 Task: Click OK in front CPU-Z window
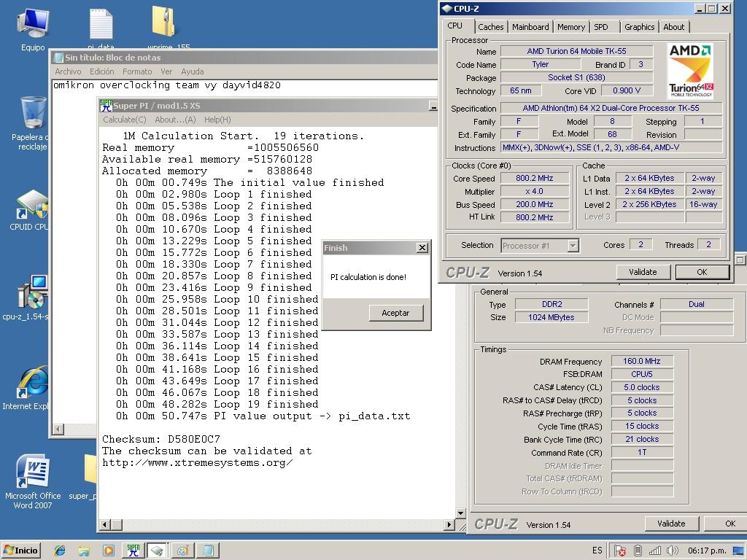coord(702,272)
